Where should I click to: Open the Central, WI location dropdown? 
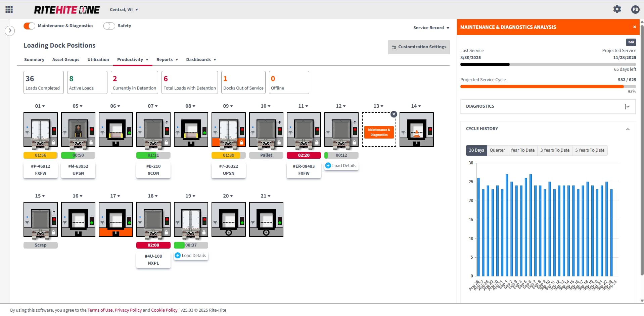click(x=124, y=9)
